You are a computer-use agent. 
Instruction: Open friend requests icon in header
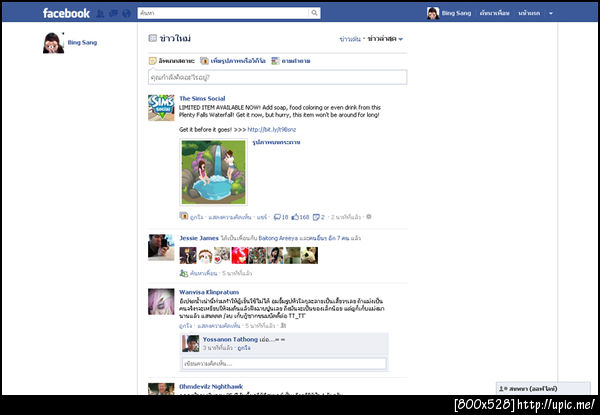click(100, 13)
